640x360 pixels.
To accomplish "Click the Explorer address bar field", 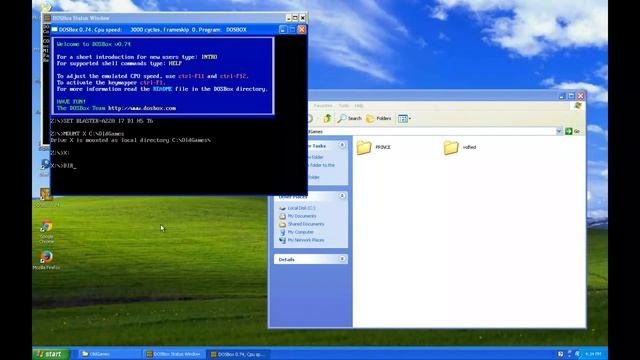I will pos(432,131).
